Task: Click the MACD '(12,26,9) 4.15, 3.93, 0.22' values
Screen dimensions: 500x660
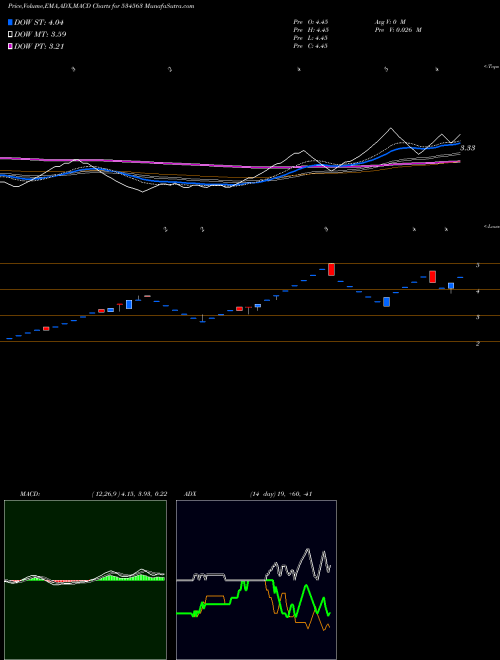Action: (x=130, y=494)
